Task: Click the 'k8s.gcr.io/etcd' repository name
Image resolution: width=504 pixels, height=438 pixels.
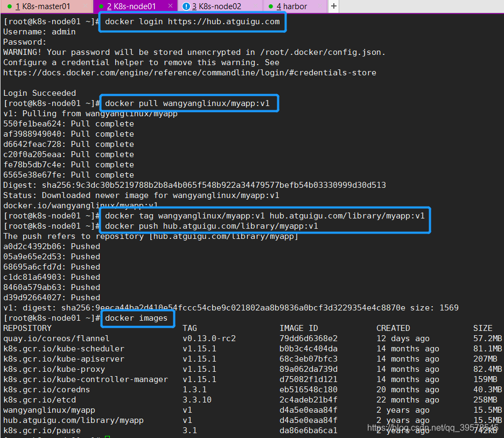Action: (39, 400)
